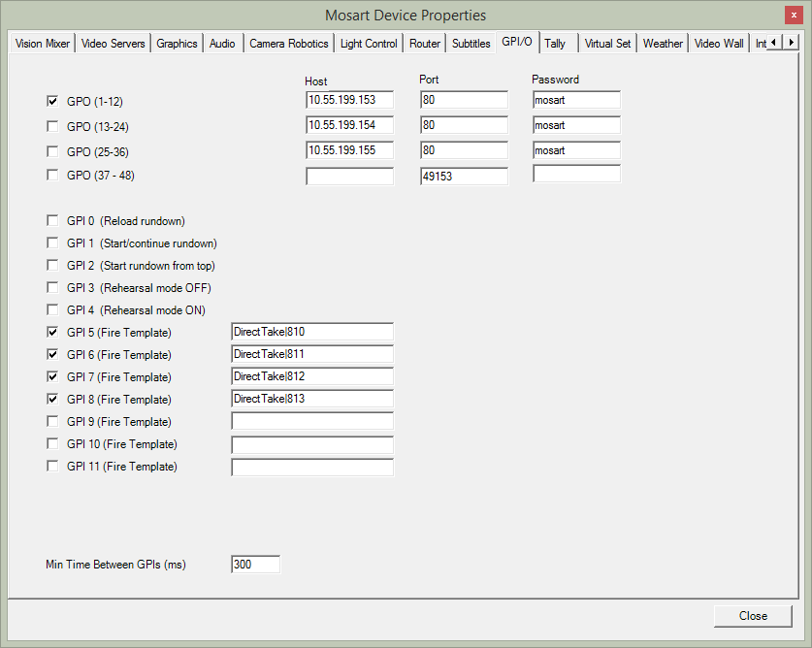Enable the GPO (13-24) checkbox

[52, 126]
